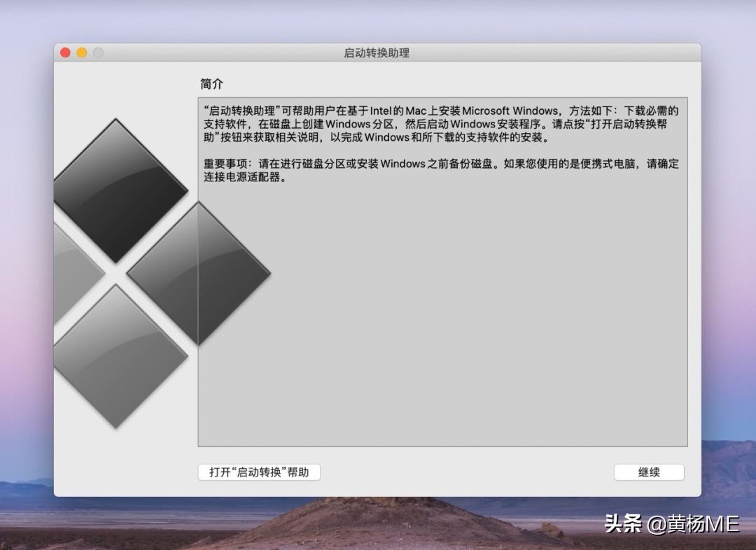Click the yellow minimize traffic light

point(82,52)
